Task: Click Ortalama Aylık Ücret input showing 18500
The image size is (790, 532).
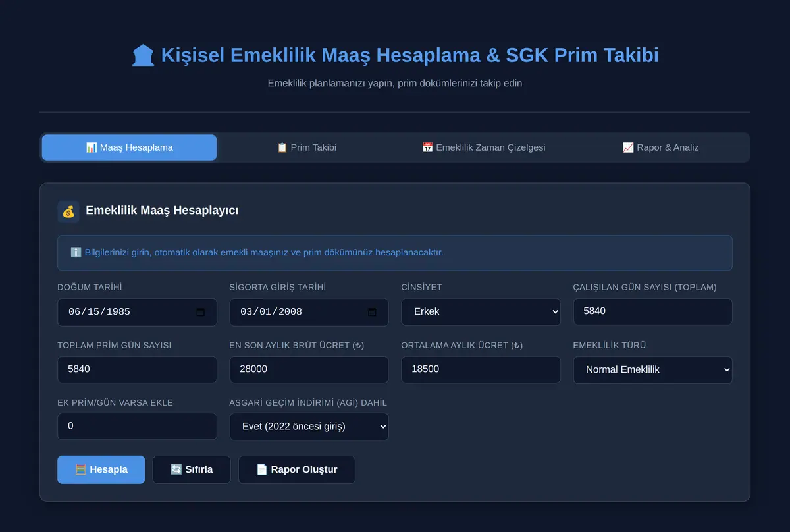Action: pos(481,369)
